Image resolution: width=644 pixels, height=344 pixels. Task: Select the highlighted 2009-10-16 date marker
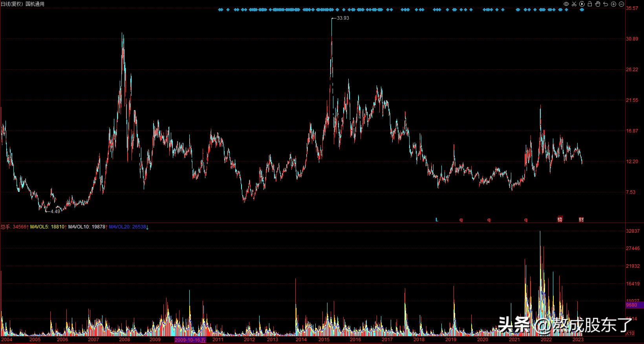tap(190, 340)
